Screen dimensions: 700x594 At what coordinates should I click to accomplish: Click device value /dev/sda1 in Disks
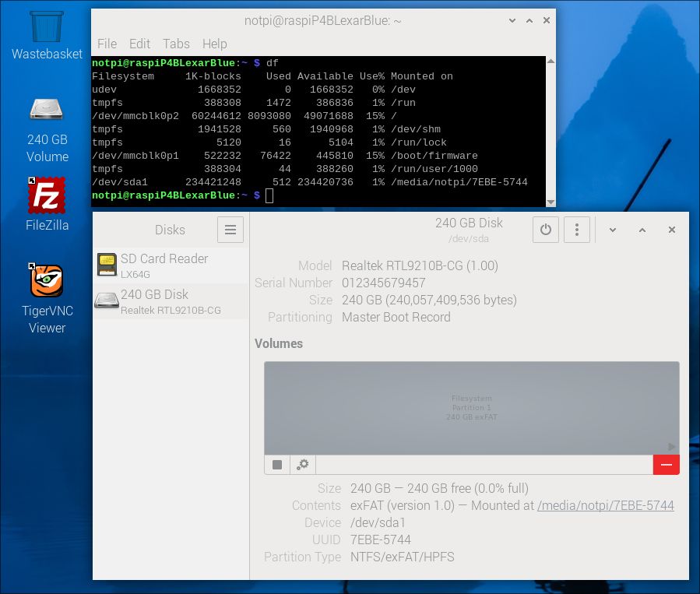pos(378,522)
